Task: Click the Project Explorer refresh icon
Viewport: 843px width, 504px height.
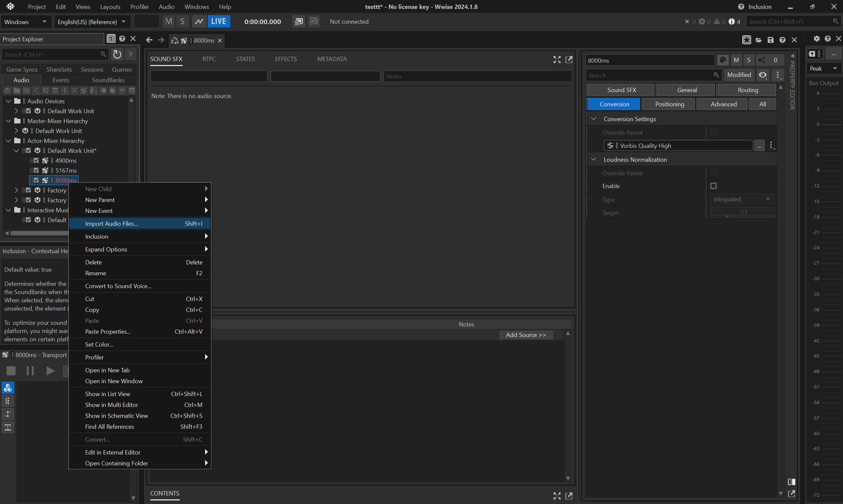Action: tap(117, 54)
